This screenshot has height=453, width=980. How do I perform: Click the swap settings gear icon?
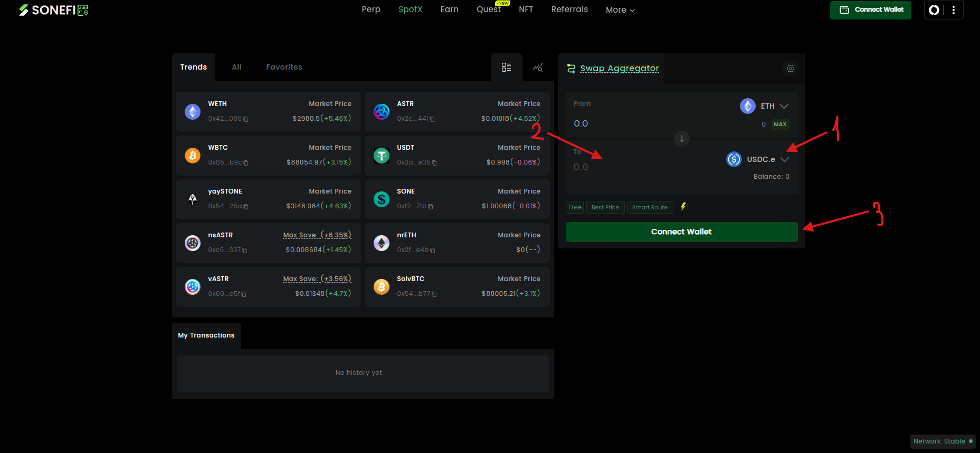(790, 69)
